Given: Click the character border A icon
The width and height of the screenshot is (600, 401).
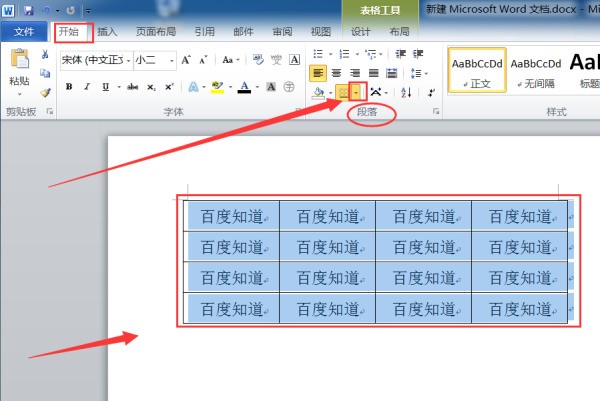Looking at the screenshot, I should pos(294,60).
